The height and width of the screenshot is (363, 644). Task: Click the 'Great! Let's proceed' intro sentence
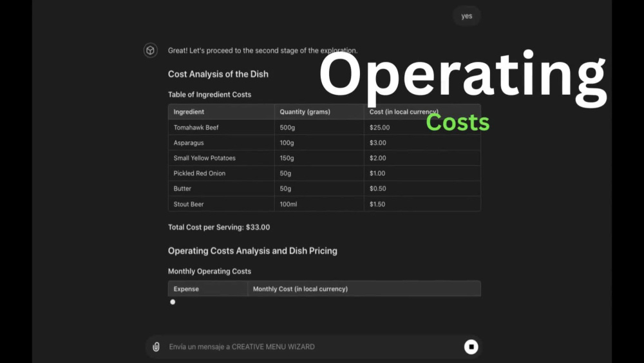pyautogui.click(x=263, y=50)
